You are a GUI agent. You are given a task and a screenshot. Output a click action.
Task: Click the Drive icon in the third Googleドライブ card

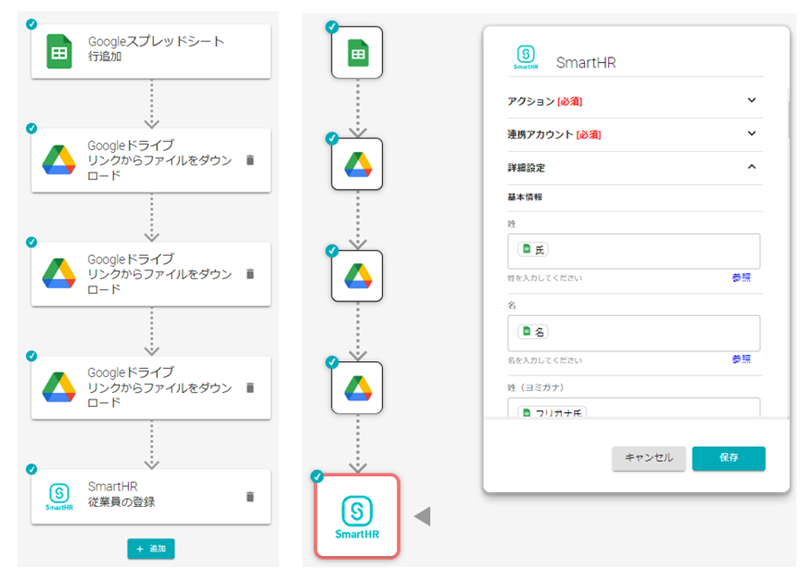[x=59, y=387]
